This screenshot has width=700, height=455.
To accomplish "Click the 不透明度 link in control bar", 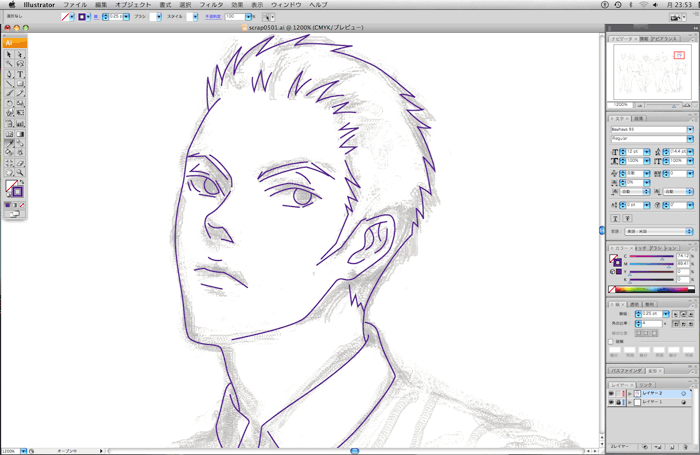I will [213, 17].
